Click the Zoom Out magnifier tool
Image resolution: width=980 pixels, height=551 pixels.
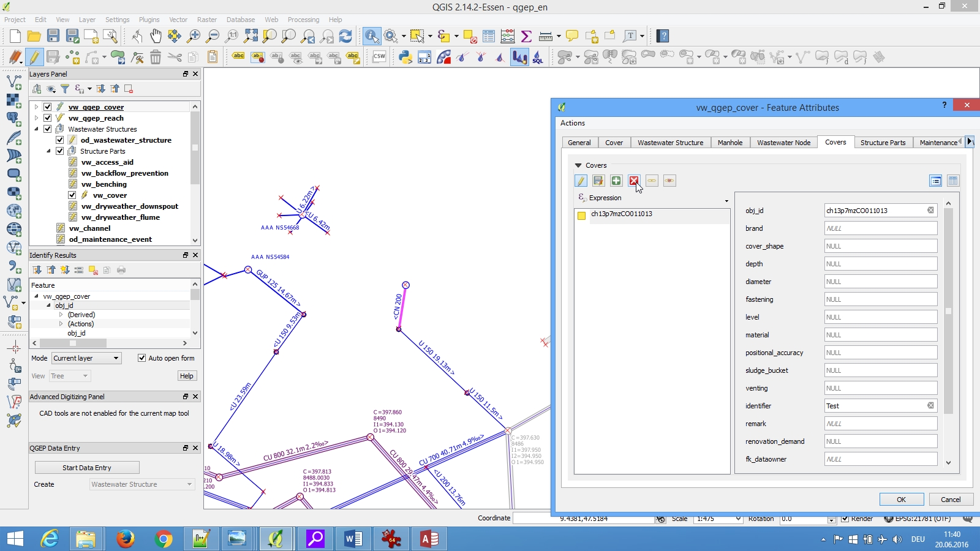click(x=213, y=36)
